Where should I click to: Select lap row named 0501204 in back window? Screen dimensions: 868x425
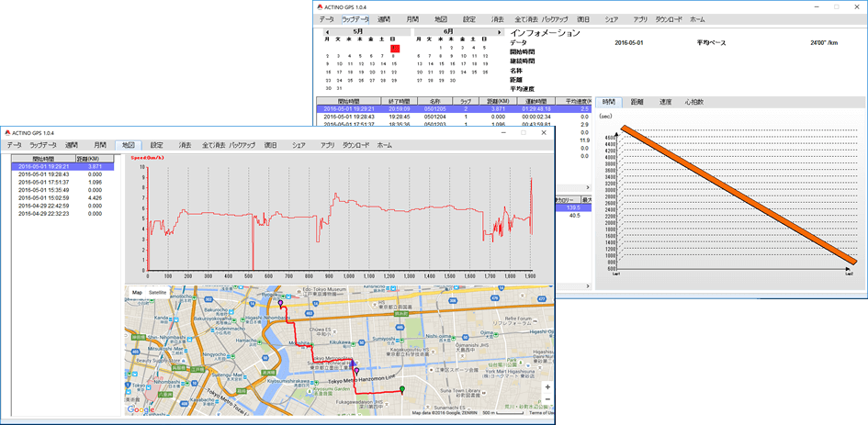tap(453, 117)
